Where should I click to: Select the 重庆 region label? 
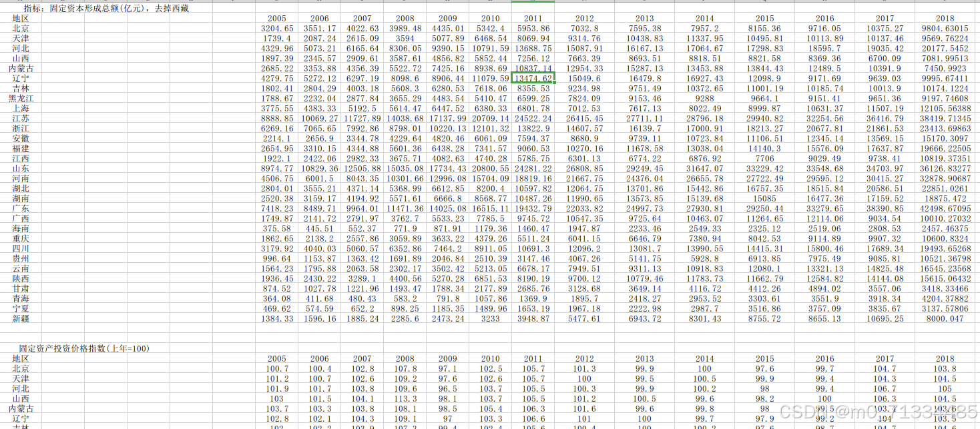(x=21, y=238)
